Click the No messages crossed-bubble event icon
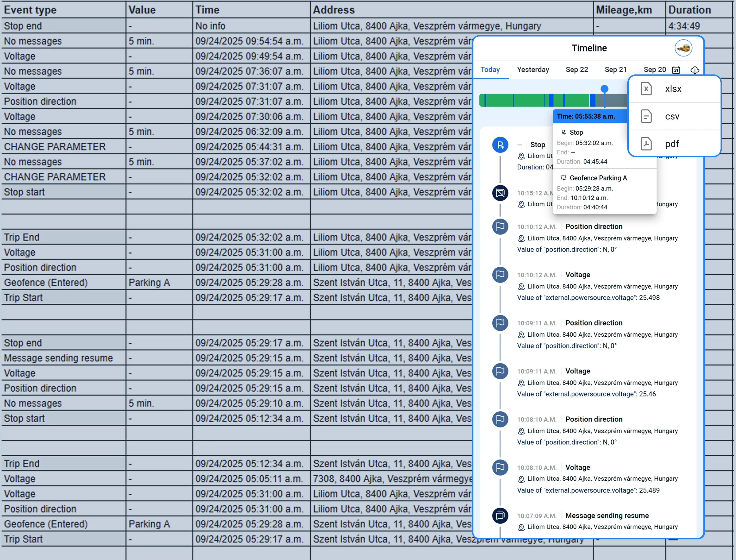Screen dimensions: 736x560 point(500,193)
